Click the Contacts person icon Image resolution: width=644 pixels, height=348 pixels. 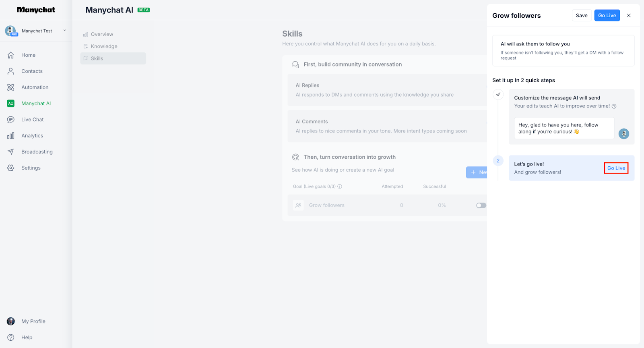pos(11,71)
